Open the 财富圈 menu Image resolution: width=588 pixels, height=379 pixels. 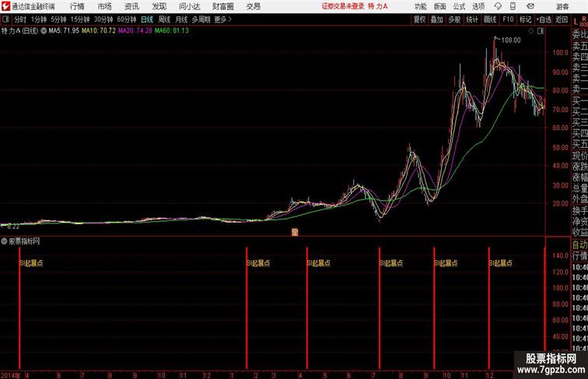click(x=222, y=6)
